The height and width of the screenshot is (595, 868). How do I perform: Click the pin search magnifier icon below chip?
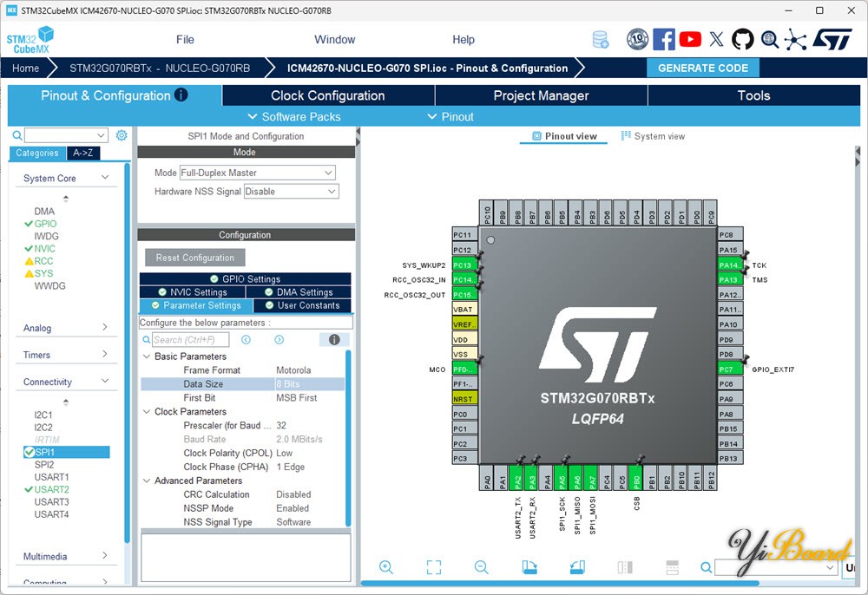[706, 566]
